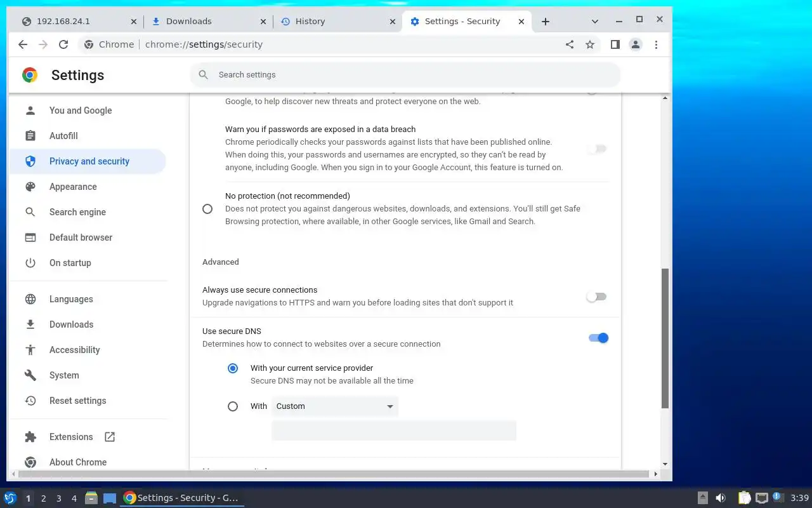Open Reset settings section
This screenshot has width=812, height=508.
point(88,401)
